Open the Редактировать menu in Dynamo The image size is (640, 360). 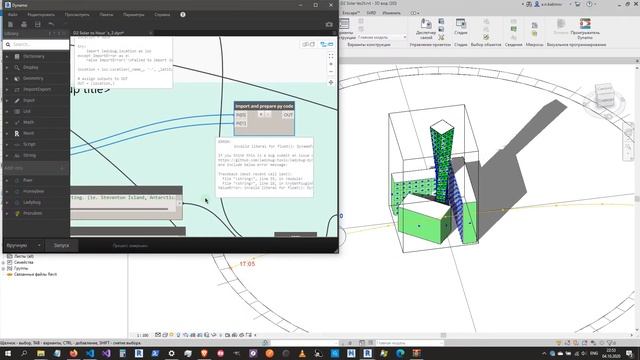click(41, 15)
